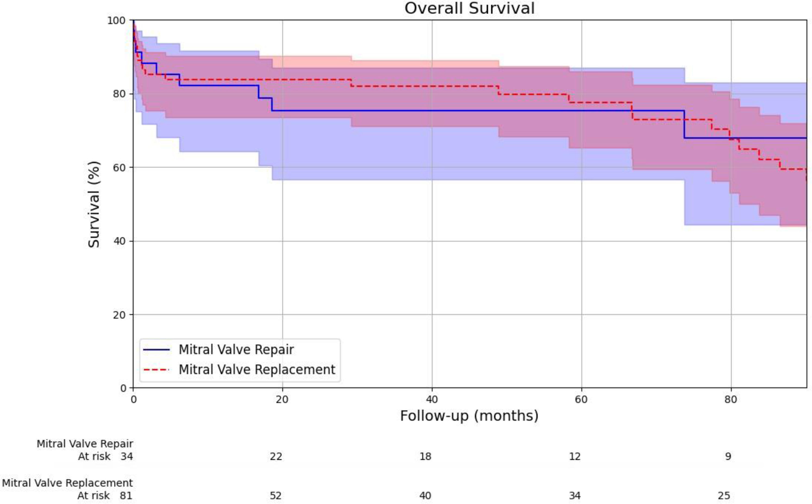Click the Mitral Valve Repair at-risk table row label
Image resolution: width=812 pixels, height=504 pixels.
point(85,444)
